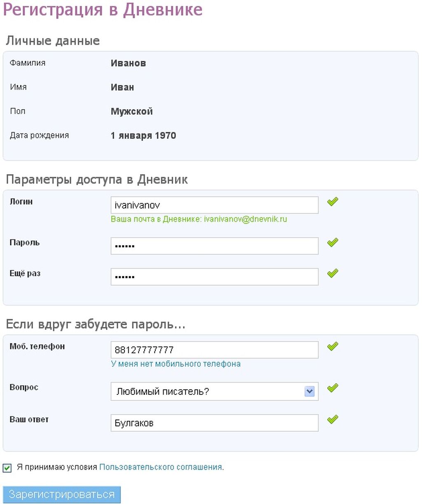Click green checkmark next to Логин field

[x=333, y=201]
